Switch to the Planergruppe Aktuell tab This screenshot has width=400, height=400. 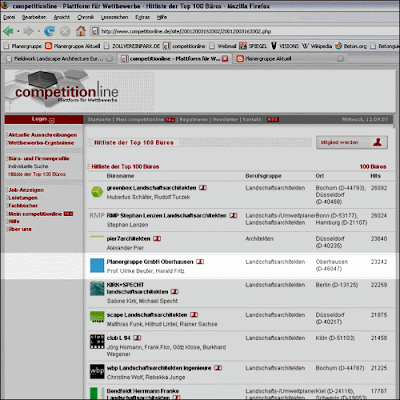289,59
